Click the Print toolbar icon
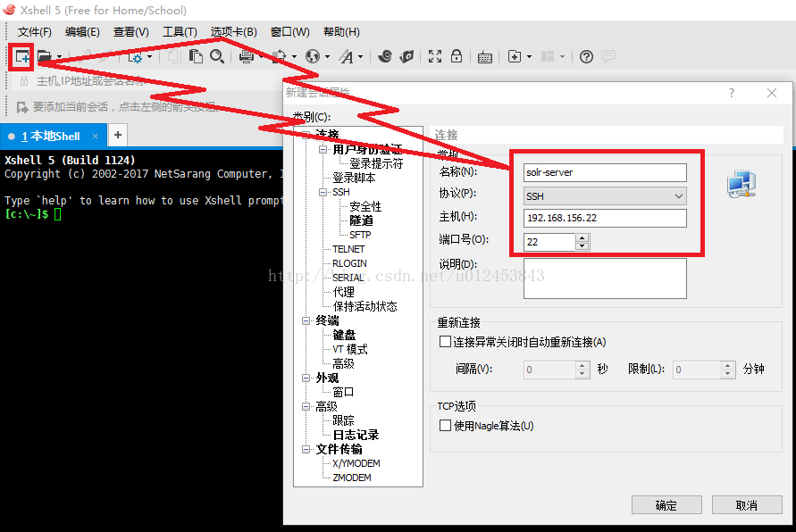 [247, 56]
